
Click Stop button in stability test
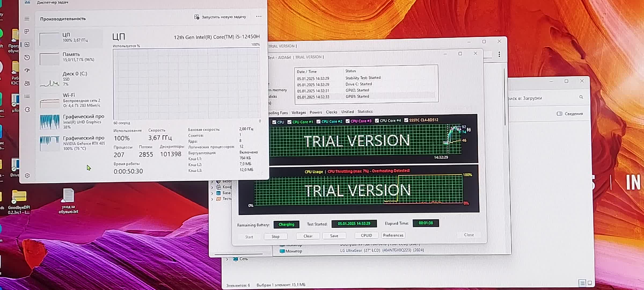pyautogui.click(x=276, y=237)
